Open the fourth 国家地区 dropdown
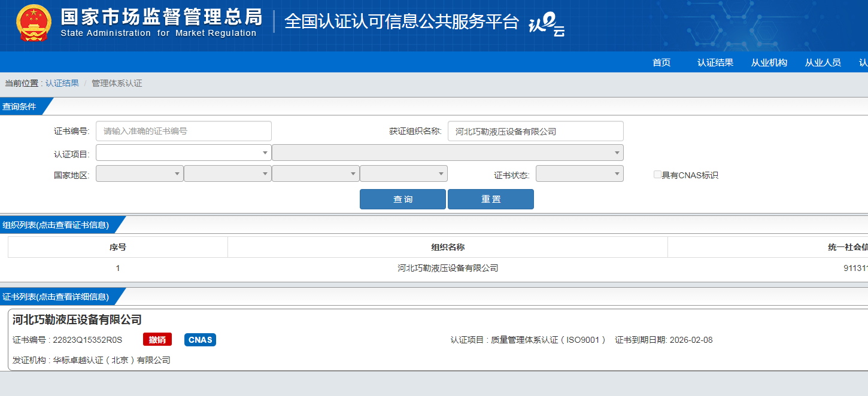Screen dimensions: 868x396 [403, 173]
